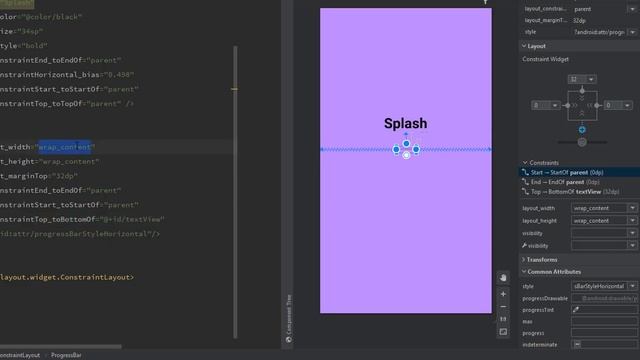
Task: Open the tools visibility dropdown
Action: [x=633, y=245]
